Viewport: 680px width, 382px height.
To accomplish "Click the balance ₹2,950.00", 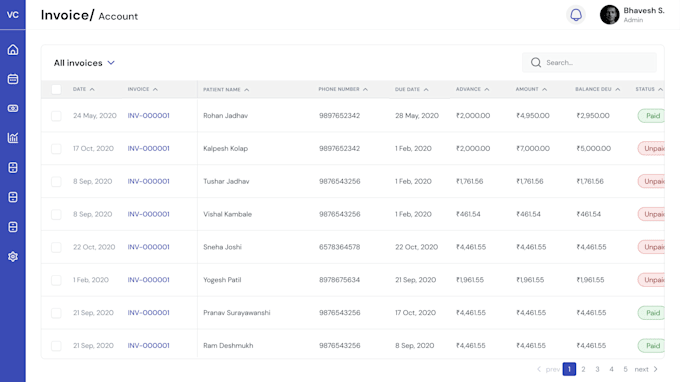I will coord(593,116).
